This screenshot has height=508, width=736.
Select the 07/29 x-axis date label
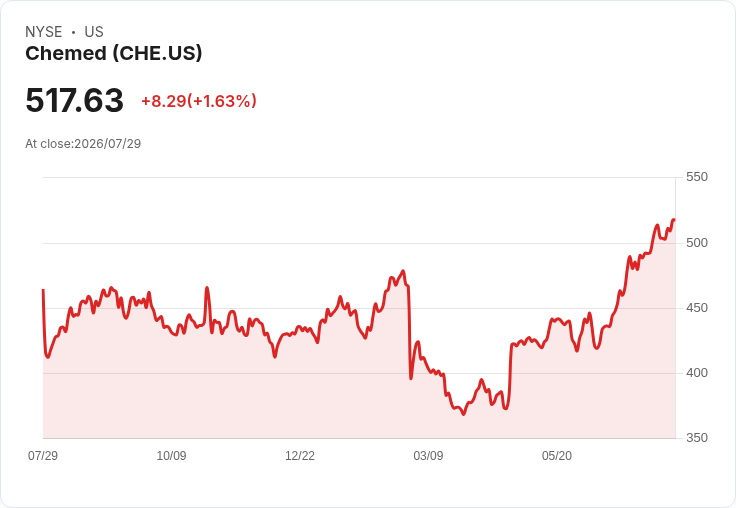point(43,455)
